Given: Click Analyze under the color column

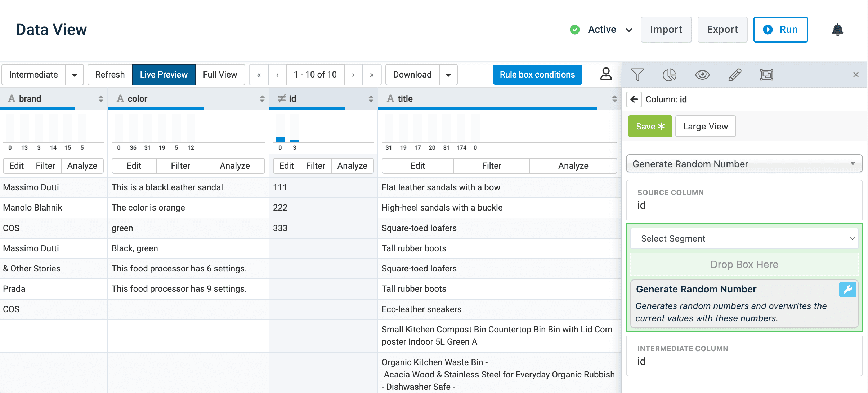Looking at the screenshot, I should 234,166.
